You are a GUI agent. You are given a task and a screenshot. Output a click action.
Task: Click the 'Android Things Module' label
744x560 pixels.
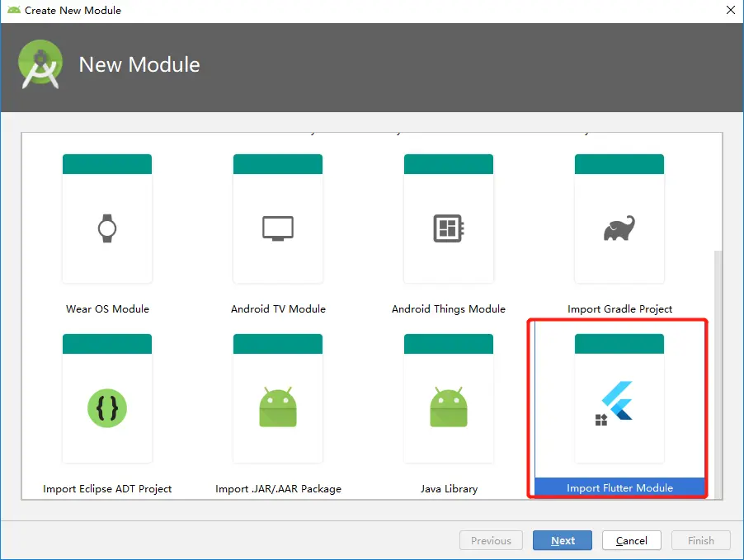coord(449,309)
